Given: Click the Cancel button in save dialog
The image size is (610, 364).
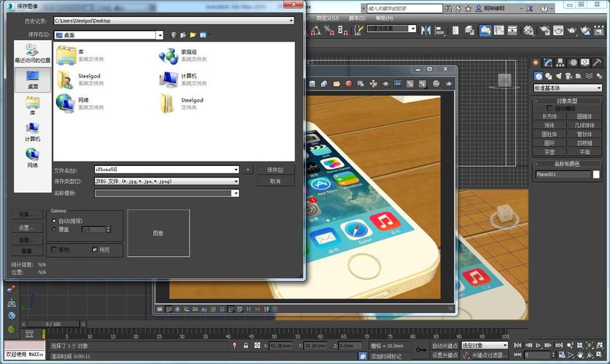Looking at the screenshot, I should 275,181.
